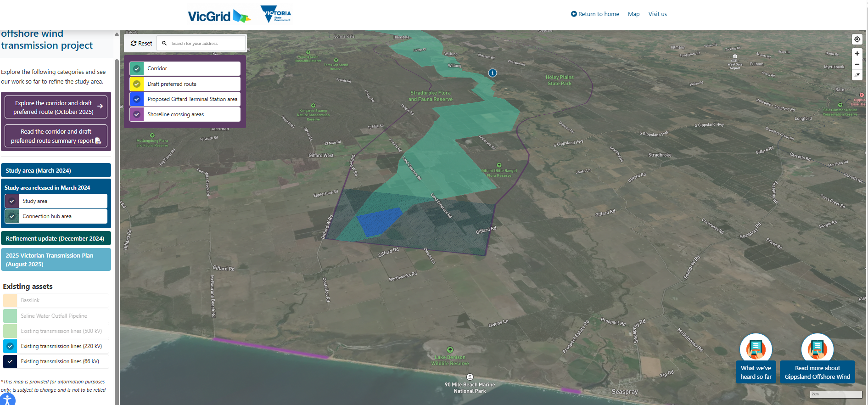Click the arrow on Explore corridor button
Screen dimensions: 868x405
tap(100, 106)
